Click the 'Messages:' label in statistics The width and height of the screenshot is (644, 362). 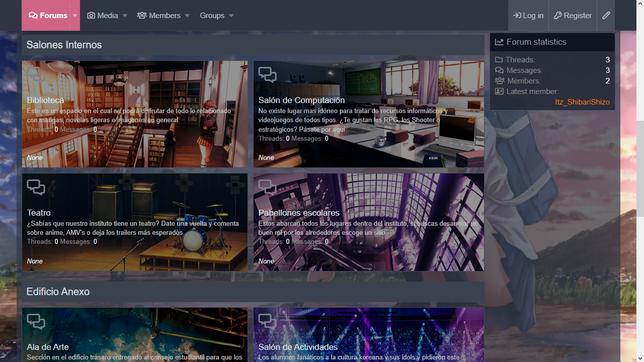[525, 70]
